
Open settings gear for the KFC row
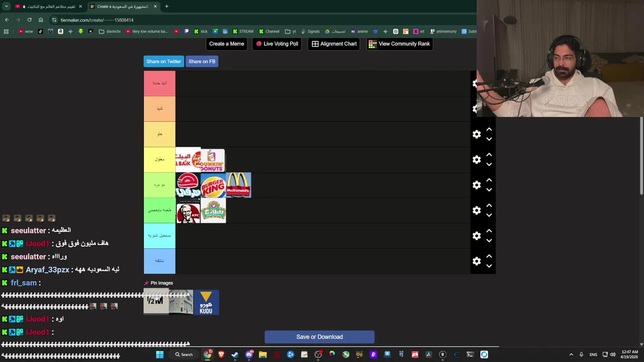[476, 210]
